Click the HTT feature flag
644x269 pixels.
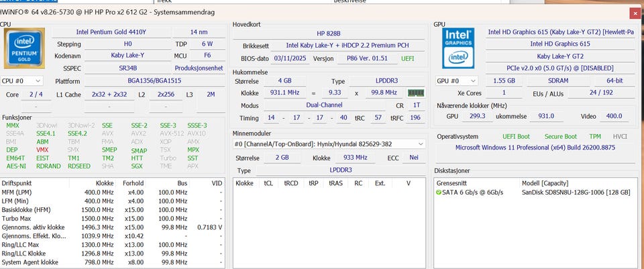point(137,158)
